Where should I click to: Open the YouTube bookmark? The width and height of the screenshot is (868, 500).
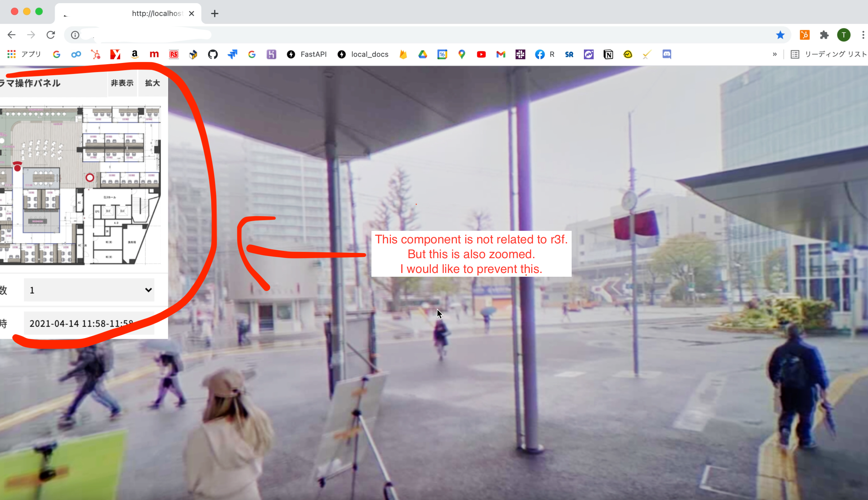click(481, 54)
